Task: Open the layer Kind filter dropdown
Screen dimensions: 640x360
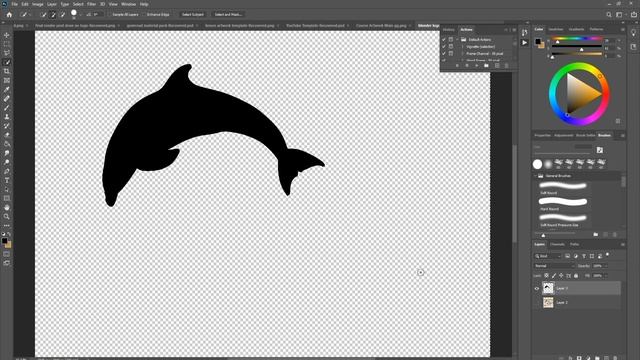Action: click(x=548, y=256)
